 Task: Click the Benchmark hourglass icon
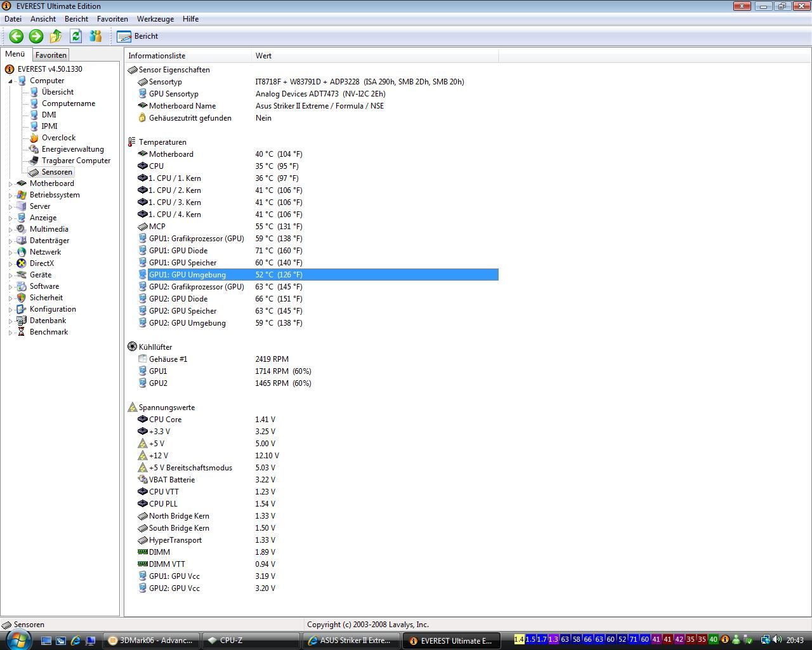point(22,332)
